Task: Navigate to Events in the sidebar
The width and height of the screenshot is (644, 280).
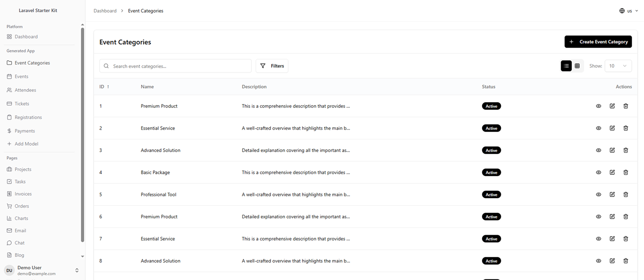Action: tap(21, 76)
